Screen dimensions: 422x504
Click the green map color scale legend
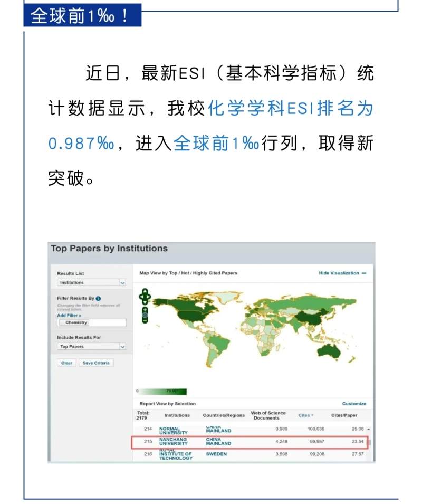(x=164, y=391)
